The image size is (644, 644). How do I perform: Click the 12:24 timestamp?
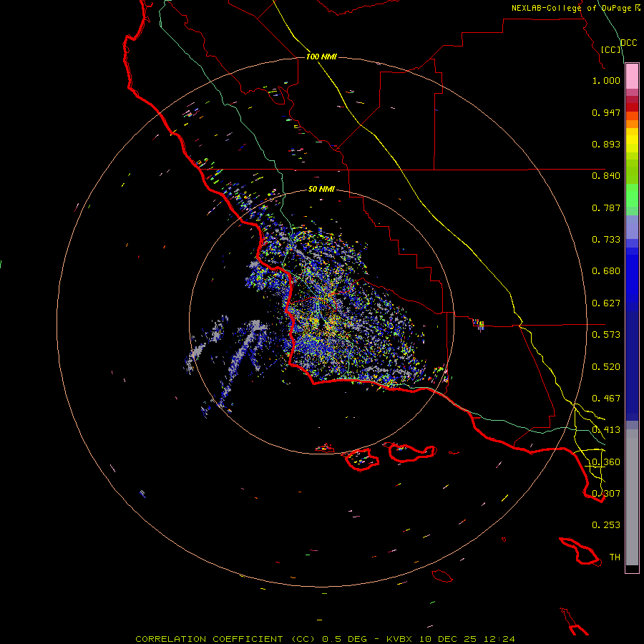pos(499,639)
